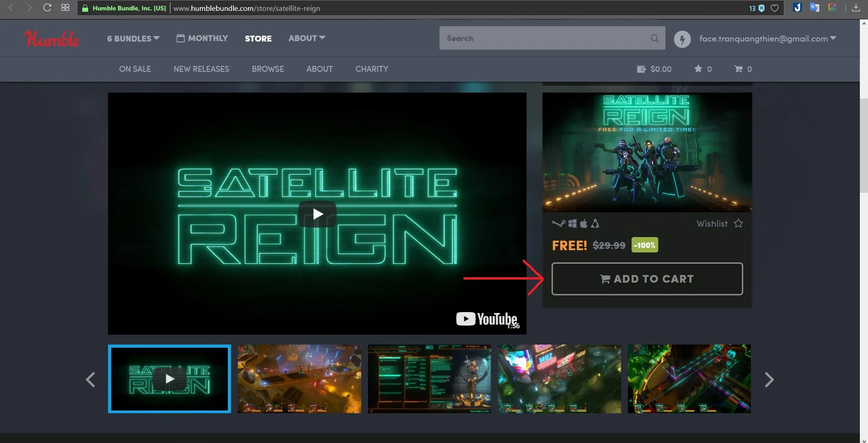This screenshot has height=443, width=868.
Task: Expand the account email dropdown
Action: point(768,39)
